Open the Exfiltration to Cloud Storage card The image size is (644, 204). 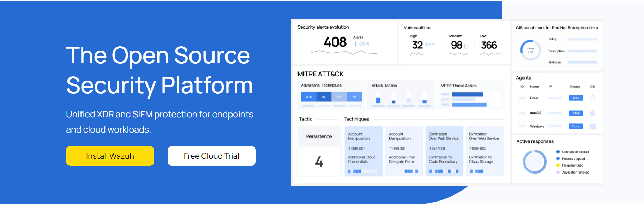pyautogui.click(x=485, y=151)
